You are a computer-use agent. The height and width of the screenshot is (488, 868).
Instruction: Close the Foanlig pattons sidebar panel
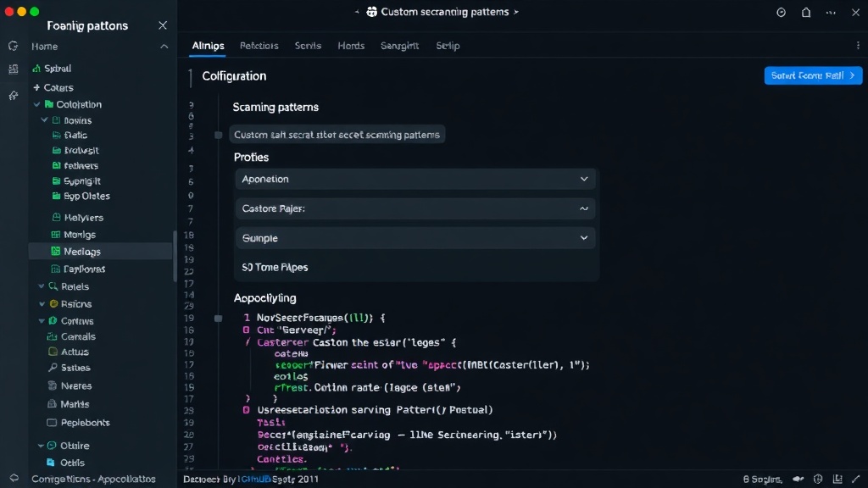pos(162,25)
